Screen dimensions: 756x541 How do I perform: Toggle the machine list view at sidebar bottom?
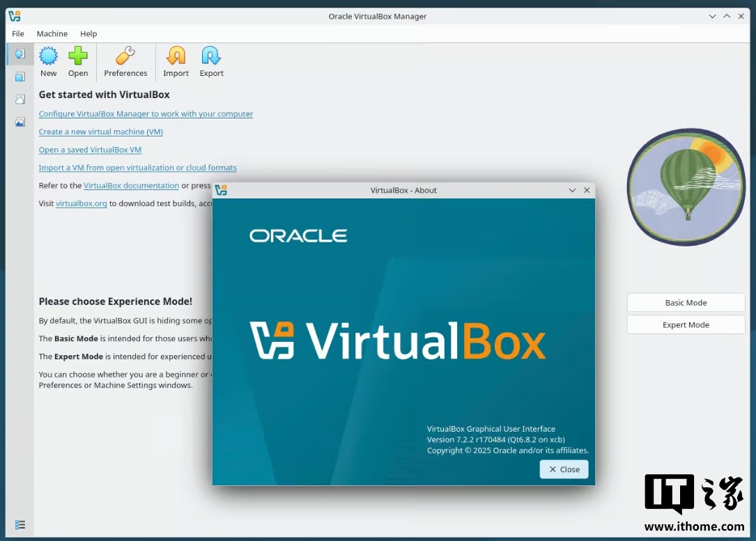click(x=20, y=524)
